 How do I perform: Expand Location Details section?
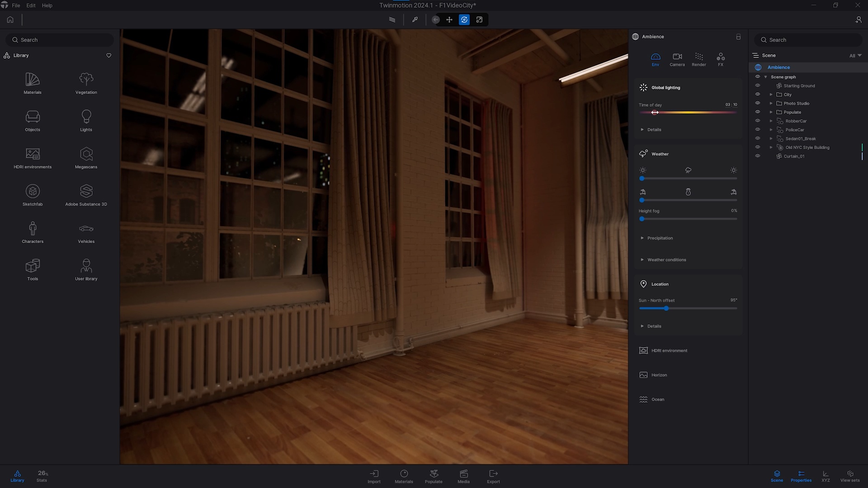(x=651, y=326)
